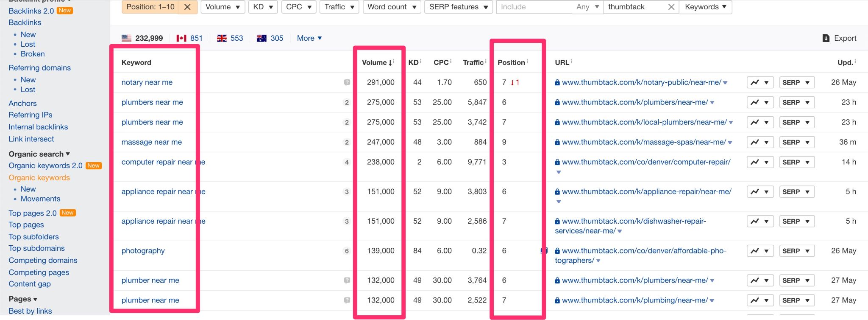Select the Canada flag results
The height and width of the screenshot is (320, 868).
189,38
